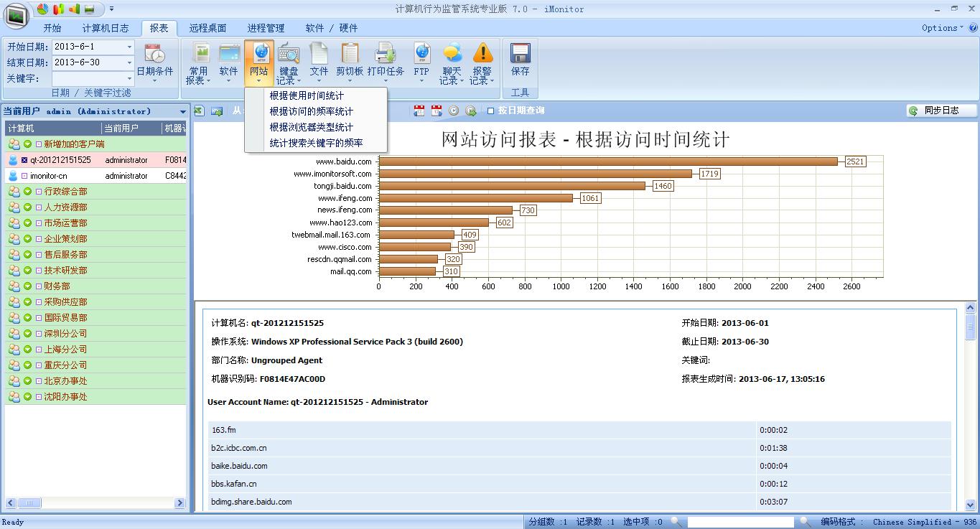Viewport: 980px width, 529px height.
Task: Choose 根据浏览器类型统计 from menu
Action: (x=316, y=127)
